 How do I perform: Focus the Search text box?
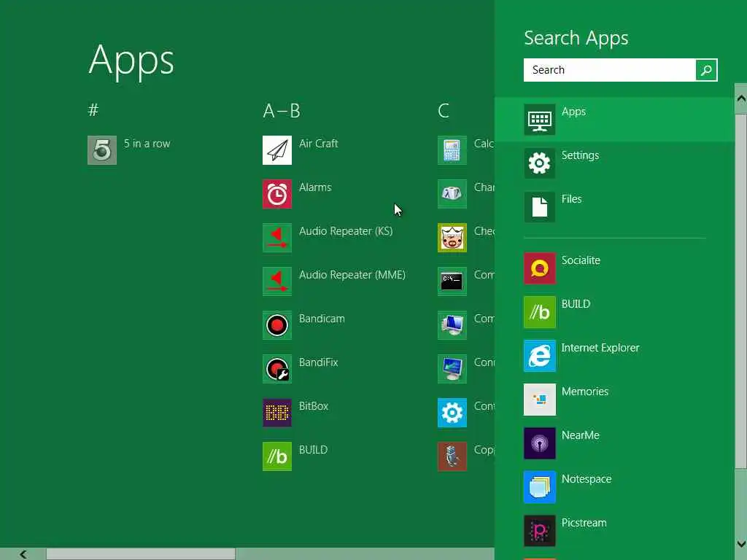[609, 70]
